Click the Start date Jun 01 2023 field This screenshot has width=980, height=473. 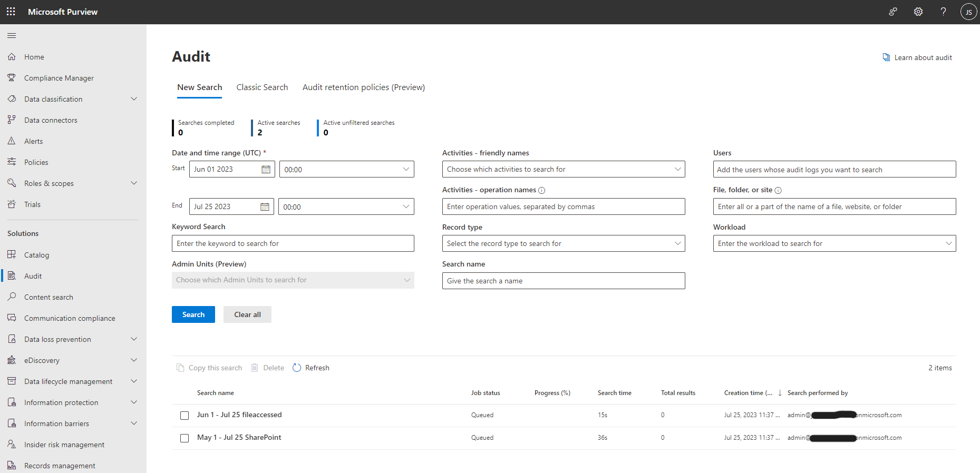(x=232, y=169)
